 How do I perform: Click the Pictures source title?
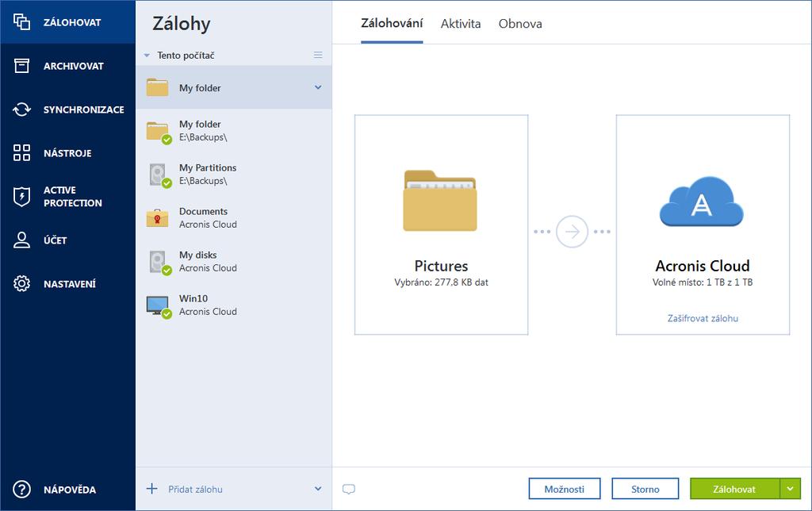441,266
